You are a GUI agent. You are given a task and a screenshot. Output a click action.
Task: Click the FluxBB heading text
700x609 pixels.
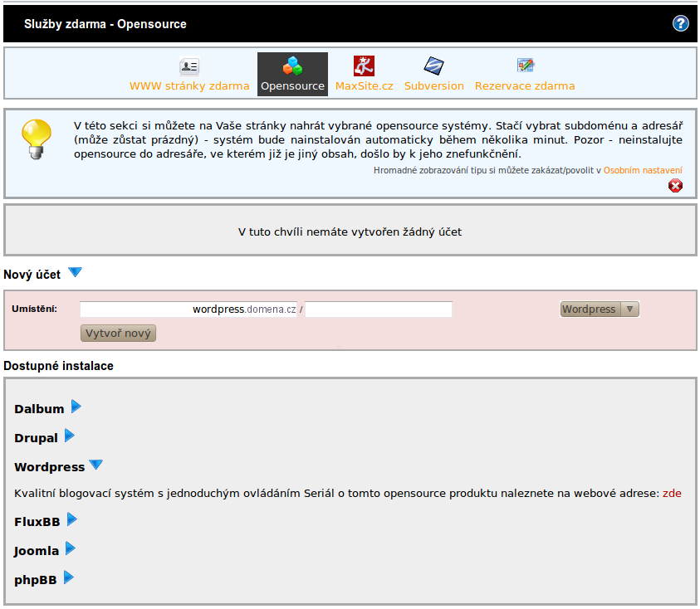click(37, 522)
